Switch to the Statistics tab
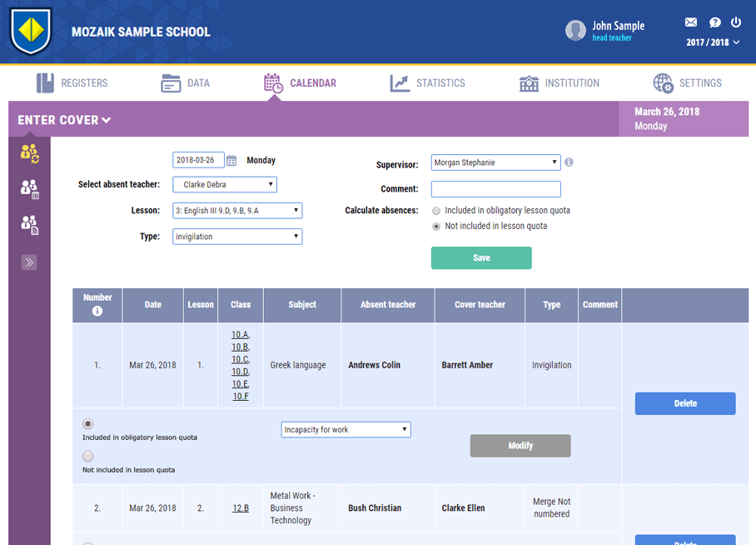The height and width of the screenshot is (545, 756). [x=428, y=83]
